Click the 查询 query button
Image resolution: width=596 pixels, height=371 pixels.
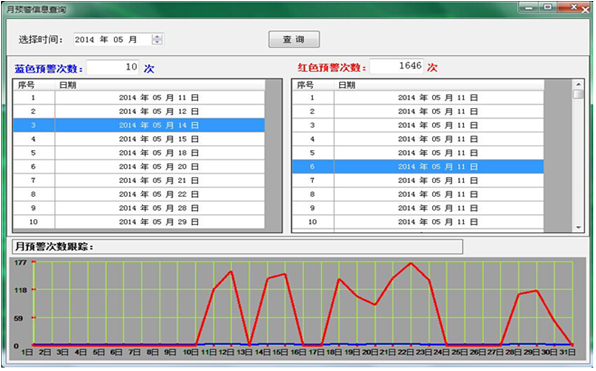[x=294, y=40]
